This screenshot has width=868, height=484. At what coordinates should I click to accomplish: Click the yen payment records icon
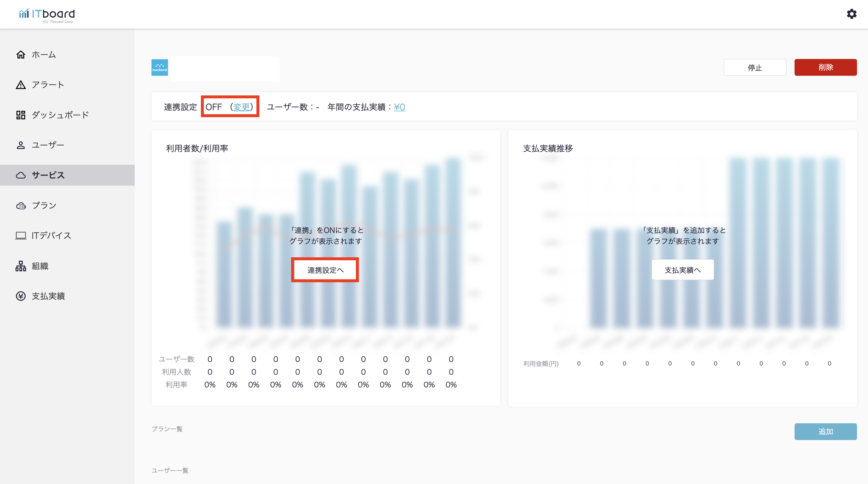(21, 296)
